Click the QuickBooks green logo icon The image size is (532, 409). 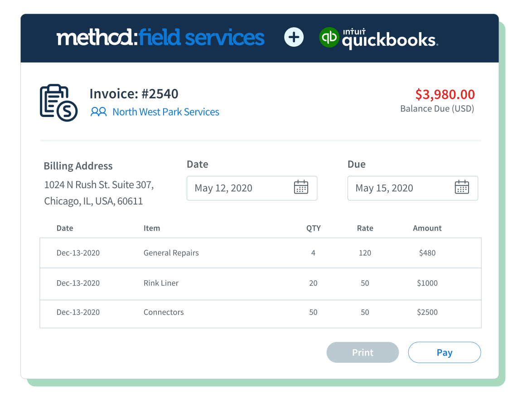click(329, 38)
